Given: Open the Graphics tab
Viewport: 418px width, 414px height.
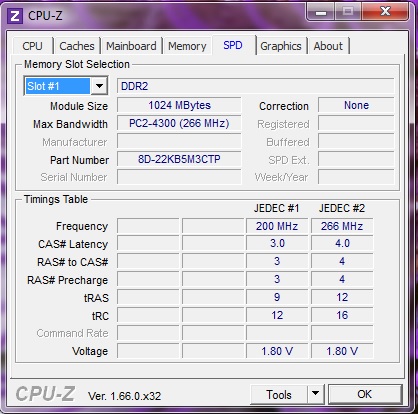Looking at the screenshot, I should pyautogui.click(x=281, y=46).
